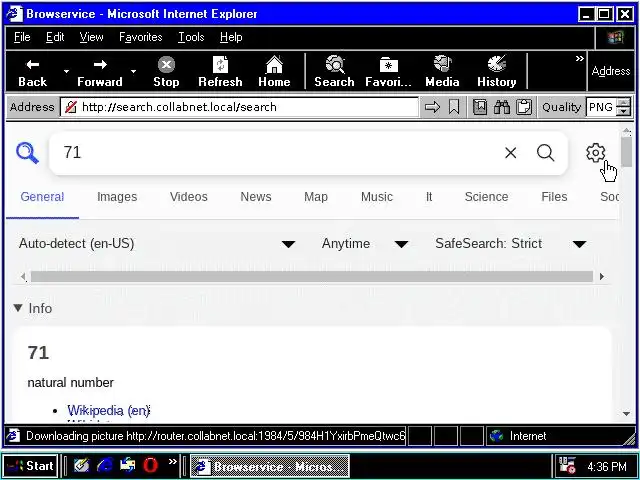Open search preferences gear icon
The height and width of the screenshot is (480, 640).
596,153
